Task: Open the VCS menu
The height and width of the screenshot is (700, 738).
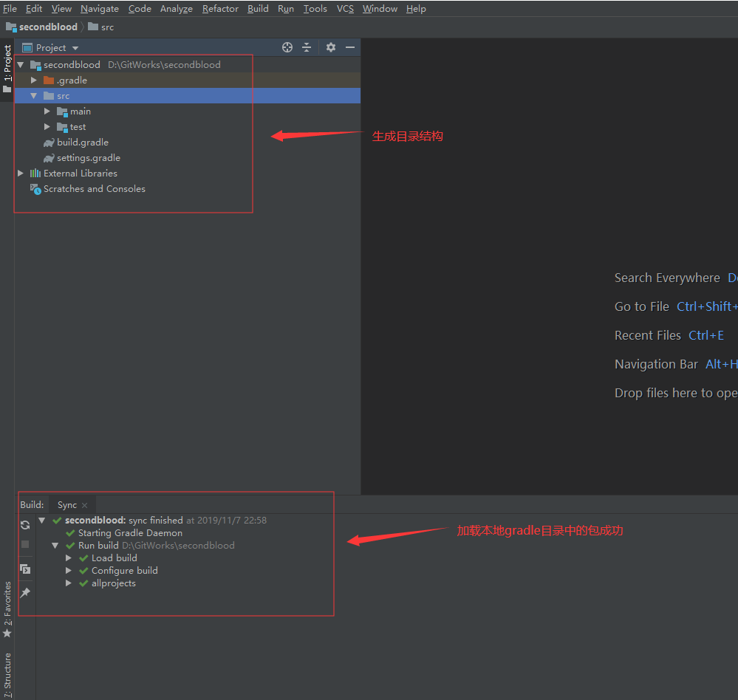Action: pos(345,9)
